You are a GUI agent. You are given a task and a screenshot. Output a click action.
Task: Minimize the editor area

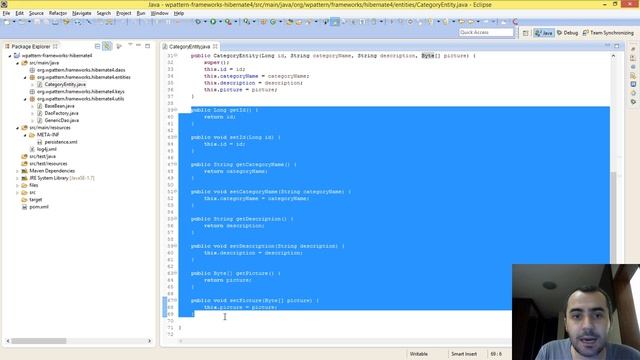[x=607, y=45]
